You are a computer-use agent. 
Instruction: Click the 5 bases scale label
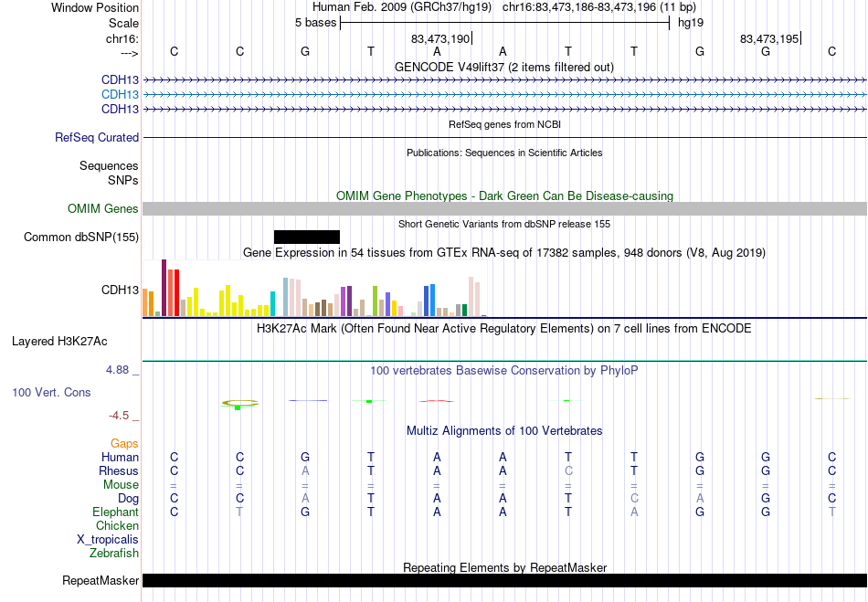pos(315,23)
